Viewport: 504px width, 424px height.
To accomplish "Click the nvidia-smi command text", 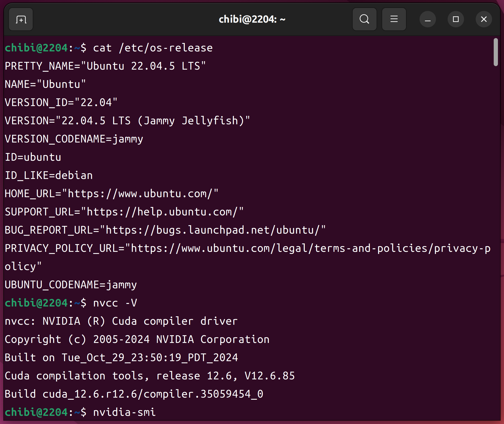I will pyautogui.click(x=124, y=413).
